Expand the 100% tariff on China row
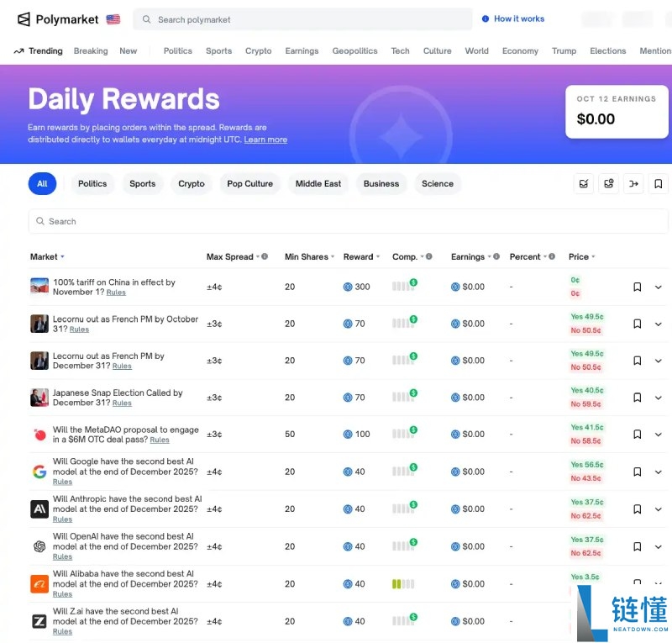The image size is (672, 643). tap(659, 287)
